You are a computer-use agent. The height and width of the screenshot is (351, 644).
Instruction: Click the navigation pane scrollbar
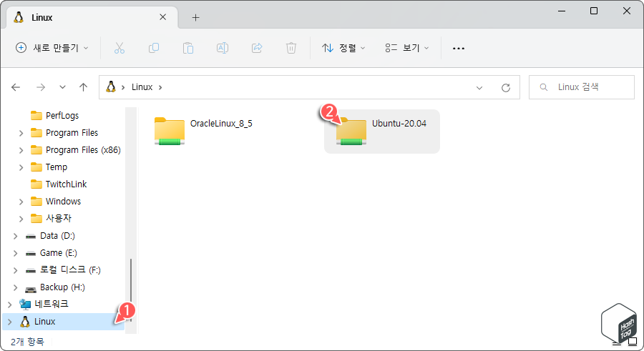click(131, 290)
